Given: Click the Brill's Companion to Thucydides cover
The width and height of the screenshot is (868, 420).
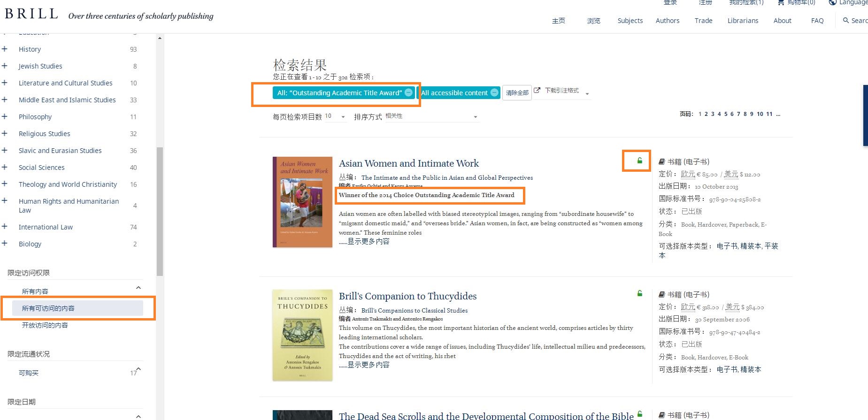Looking at the screenshot, I should (x=302, y=335).
